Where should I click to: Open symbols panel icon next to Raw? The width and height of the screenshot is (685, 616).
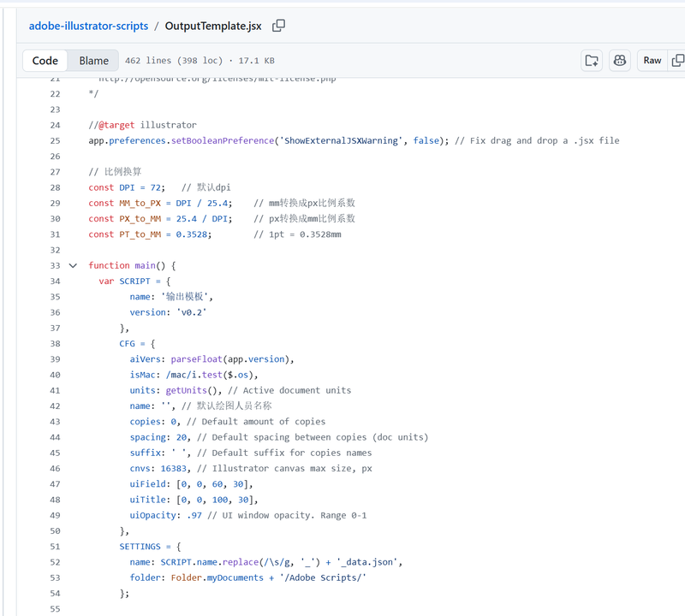(592, 61)
